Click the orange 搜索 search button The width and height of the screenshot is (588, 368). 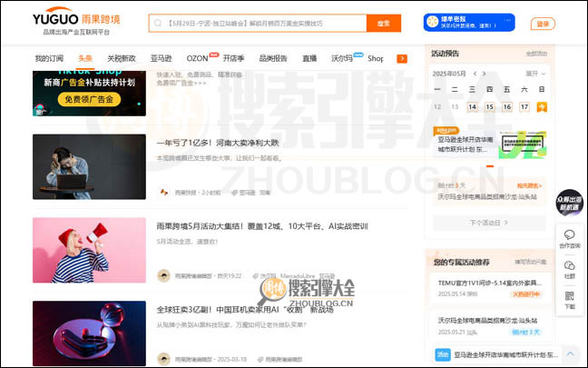(383, 24)
